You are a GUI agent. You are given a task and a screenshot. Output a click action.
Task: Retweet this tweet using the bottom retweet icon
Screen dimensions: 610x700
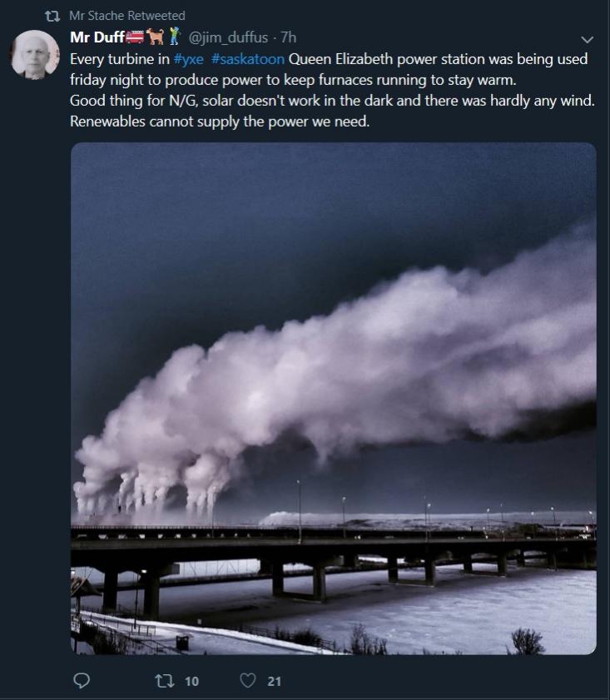[163, 680]
